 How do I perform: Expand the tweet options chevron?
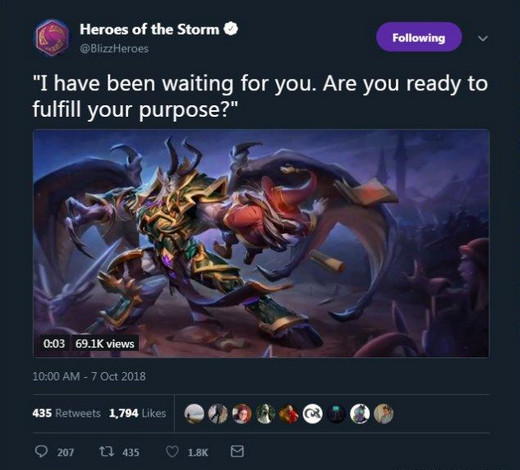point(483,38)
